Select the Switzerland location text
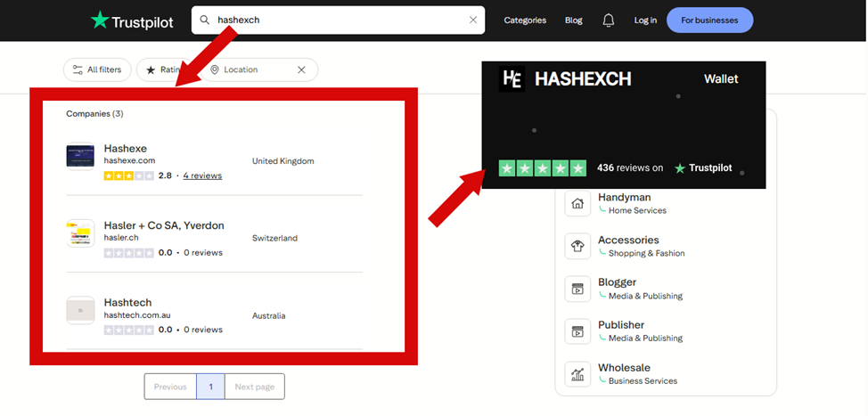 (x=274, y=238)
